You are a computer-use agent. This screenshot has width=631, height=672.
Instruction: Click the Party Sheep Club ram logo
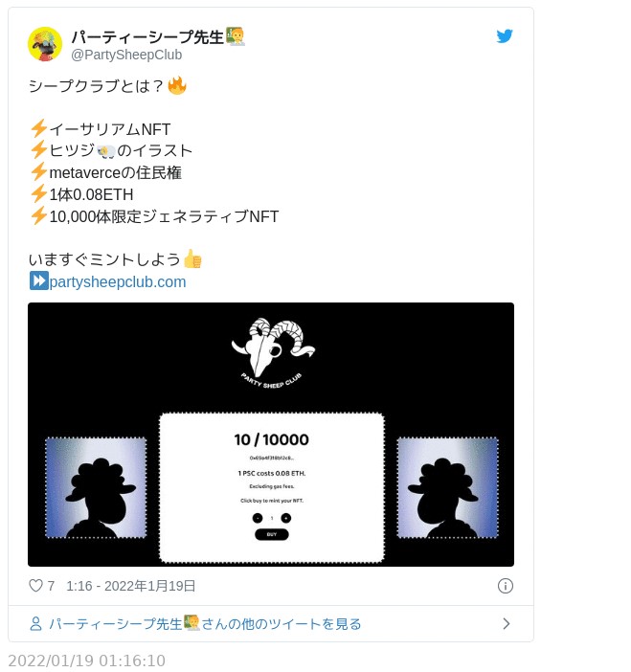272,353
